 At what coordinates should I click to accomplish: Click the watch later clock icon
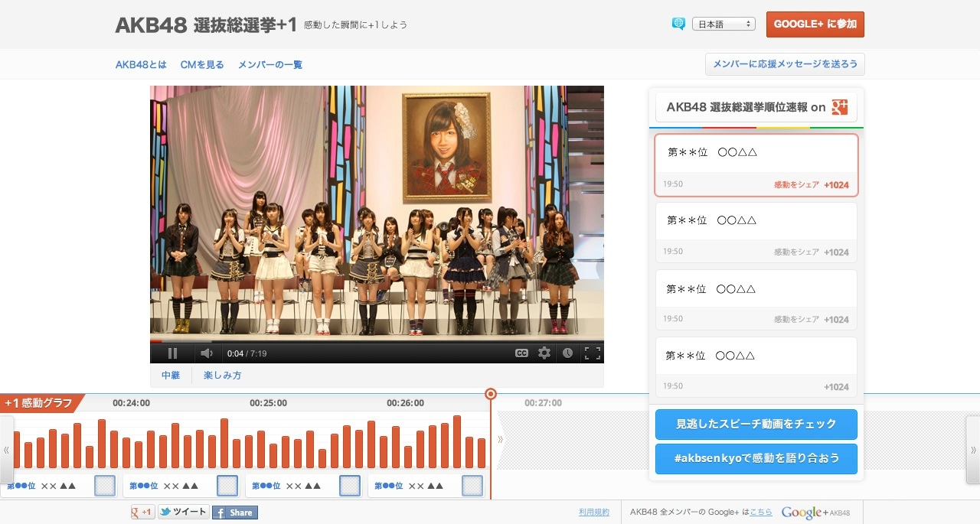[x=567, y=353]
